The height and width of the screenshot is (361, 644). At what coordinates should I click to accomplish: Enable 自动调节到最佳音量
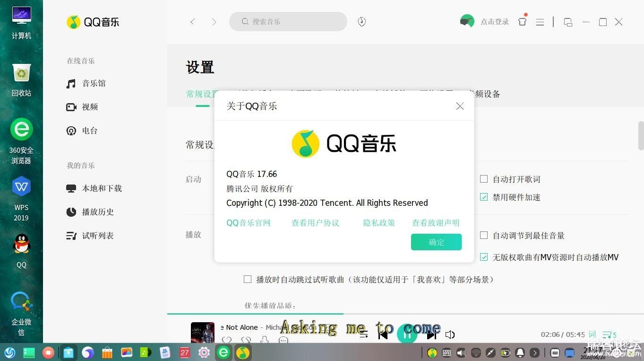pos(484,235)
